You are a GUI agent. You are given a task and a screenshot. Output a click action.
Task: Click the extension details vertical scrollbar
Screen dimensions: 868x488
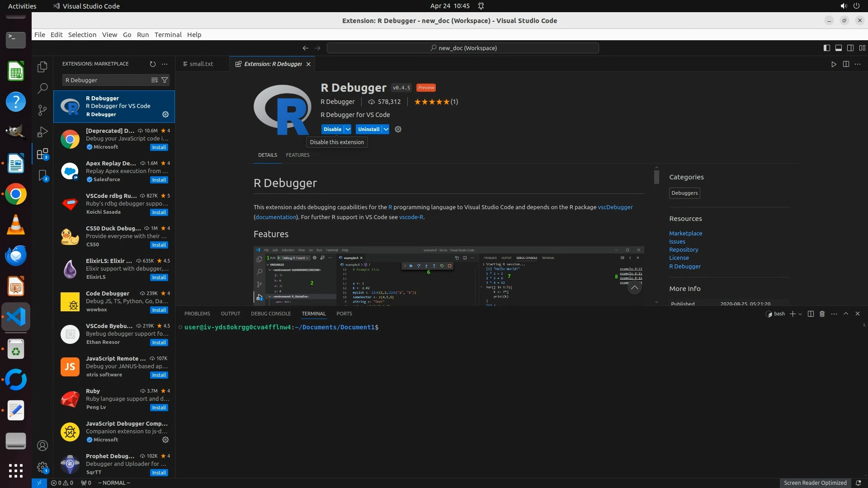pyautogui.click(x=656, y=176)
